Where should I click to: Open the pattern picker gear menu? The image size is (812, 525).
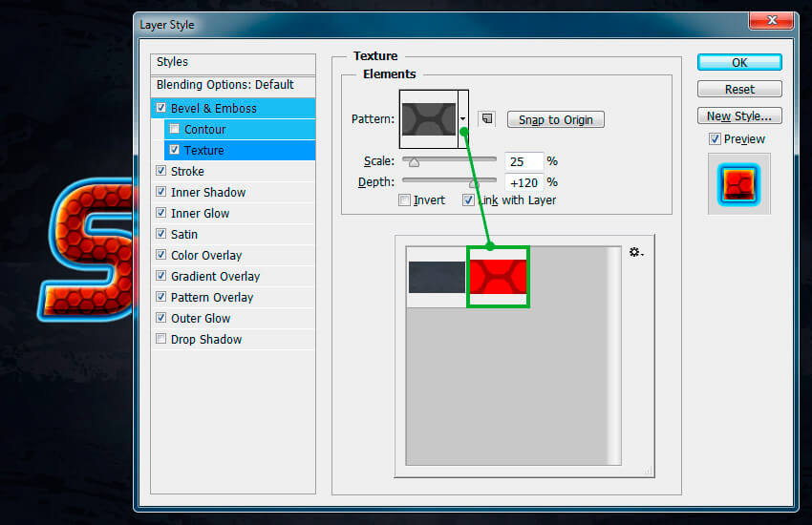635,253
